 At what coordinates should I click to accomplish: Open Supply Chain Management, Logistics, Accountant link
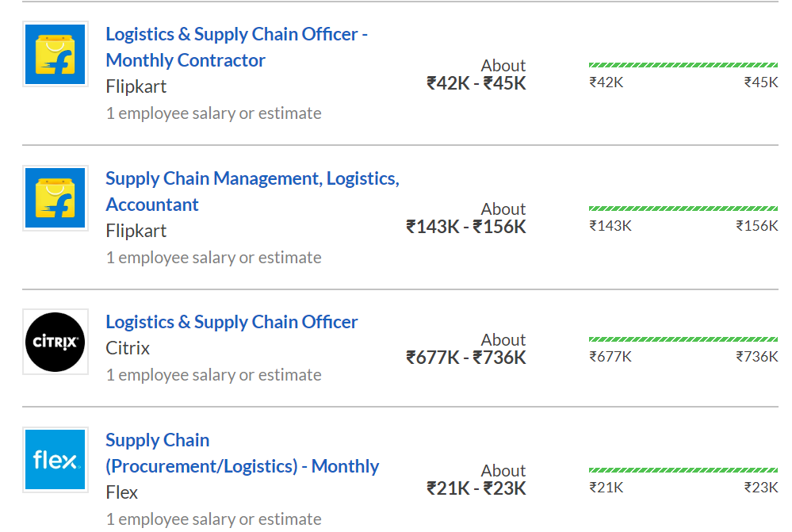(253, 192)
